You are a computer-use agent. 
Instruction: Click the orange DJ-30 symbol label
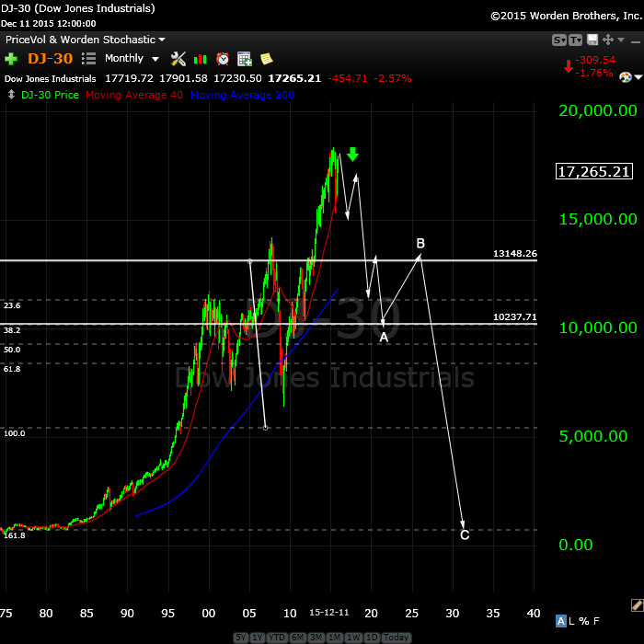pos(50,58)
